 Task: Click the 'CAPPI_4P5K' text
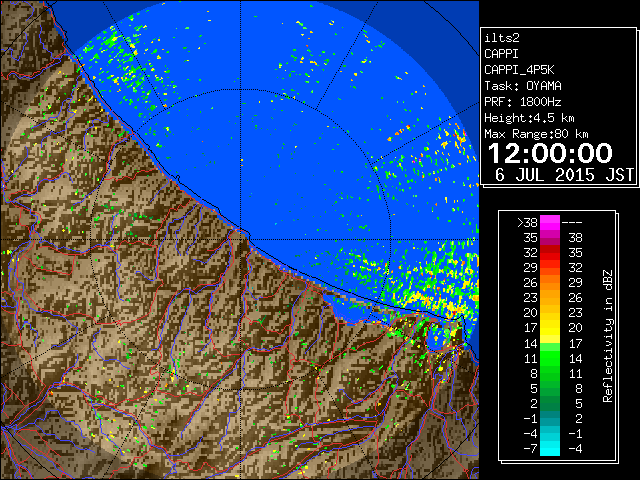tap(519, 70)
